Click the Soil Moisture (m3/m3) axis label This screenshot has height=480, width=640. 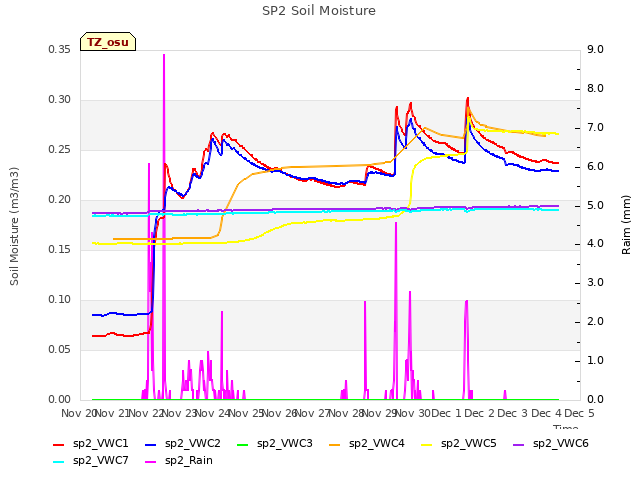pos(14,226)
